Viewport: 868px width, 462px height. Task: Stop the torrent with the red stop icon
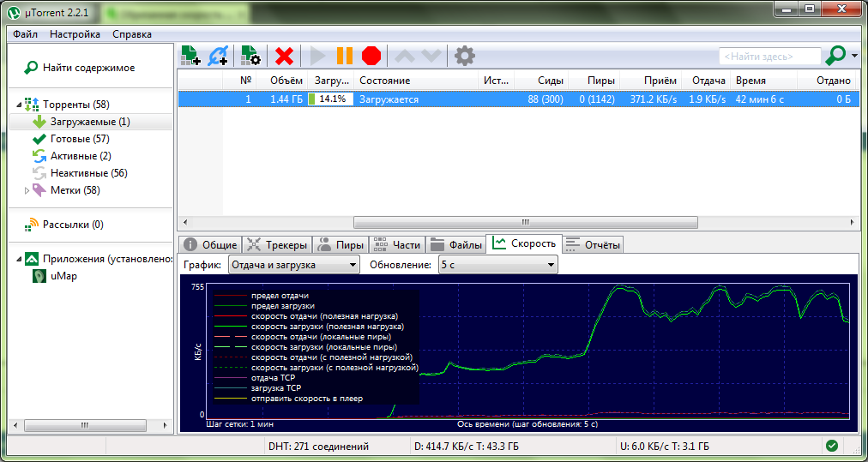tap(371, 56)
